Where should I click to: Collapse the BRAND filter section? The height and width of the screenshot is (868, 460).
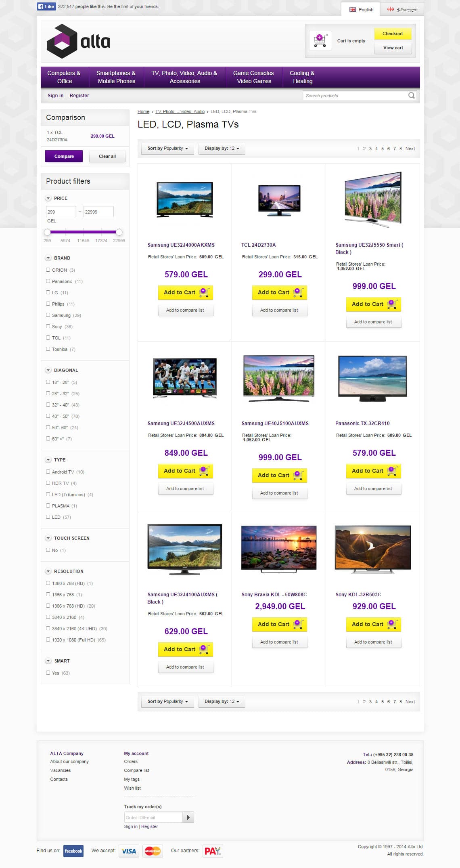tap(48, 258)
